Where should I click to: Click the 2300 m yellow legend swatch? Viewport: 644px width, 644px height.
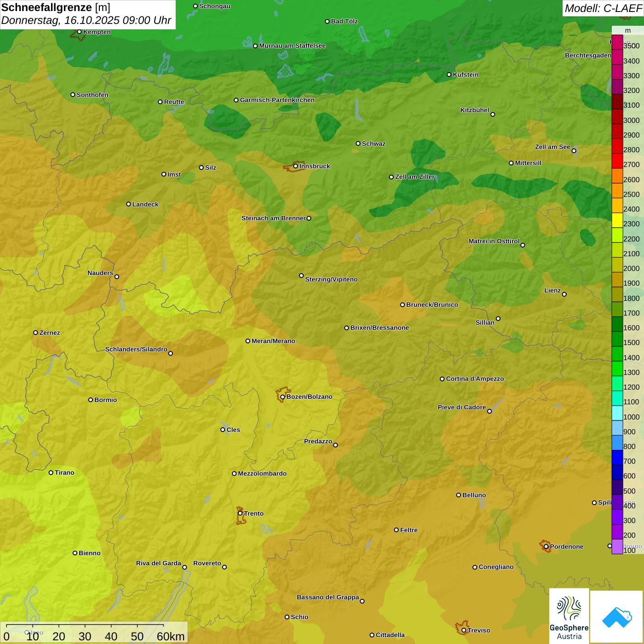(x=617, y=220)
